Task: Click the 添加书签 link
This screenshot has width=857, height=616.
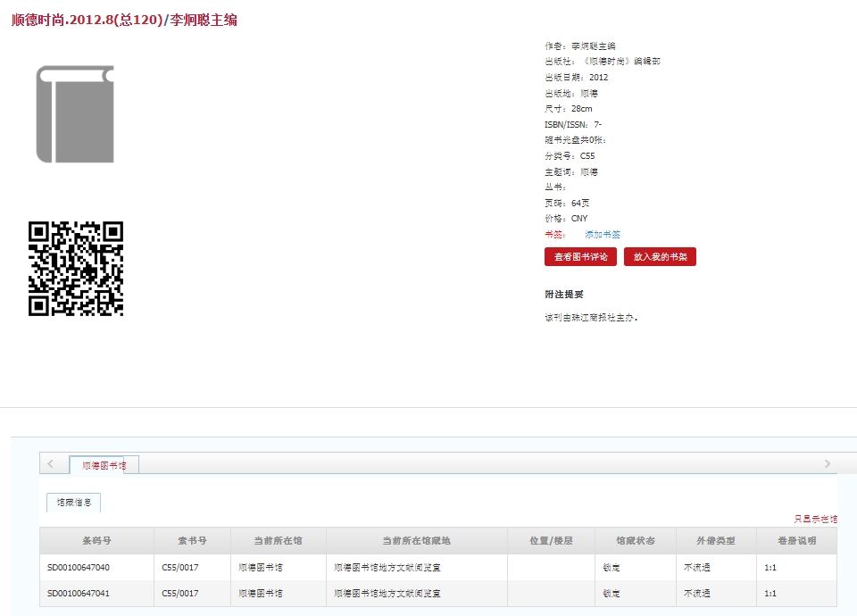Action: pos(603,235)
